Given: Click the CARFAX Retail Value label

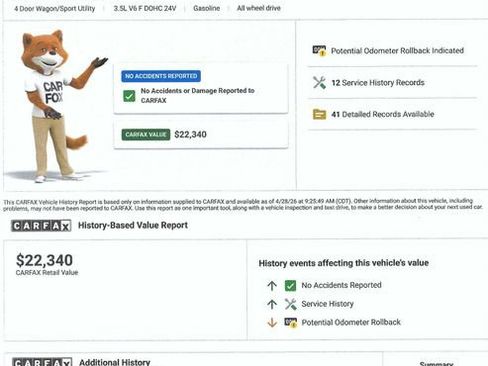Looking at the screenshot, I should [x=47, y=272].
